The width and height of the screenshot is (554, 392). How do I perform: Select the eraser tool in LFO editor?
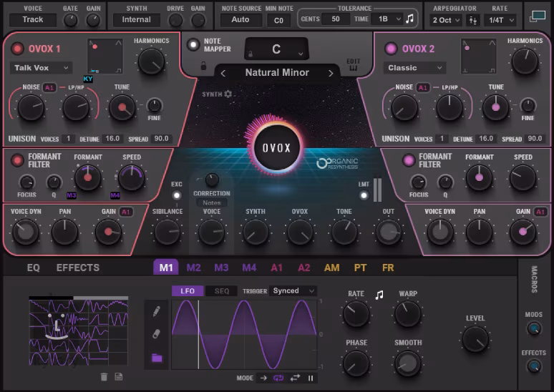click(157, 334)
